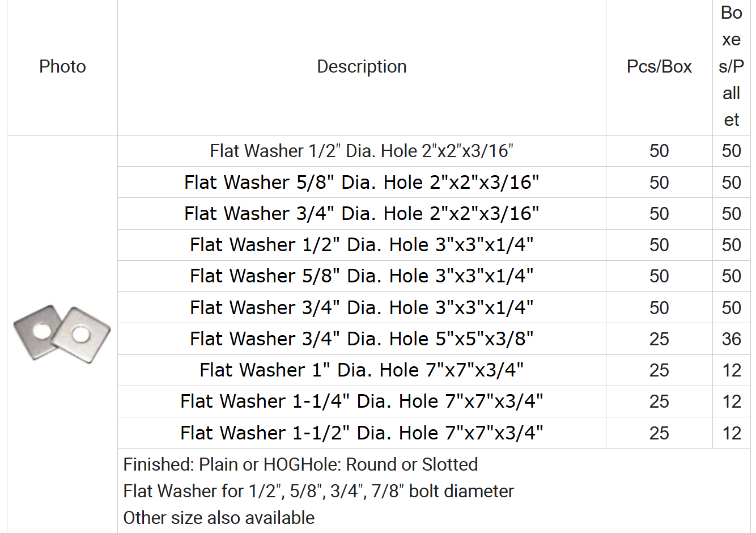The image size is (756, 533).
Task: Select the Flat Washer 1-1/4" Hole 7"x7"x3/4" row
Action: (434, 401)
